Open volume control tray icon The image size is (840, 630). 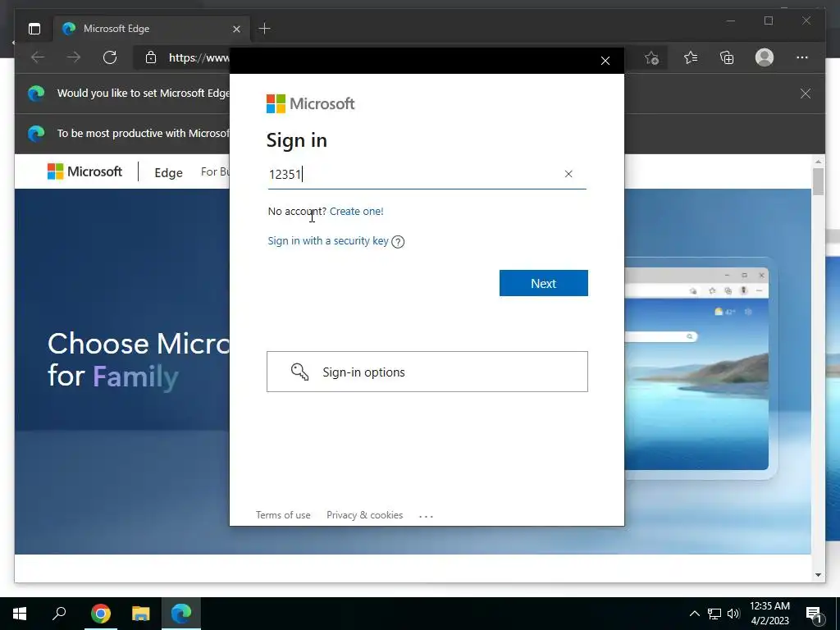pos(733,614)
